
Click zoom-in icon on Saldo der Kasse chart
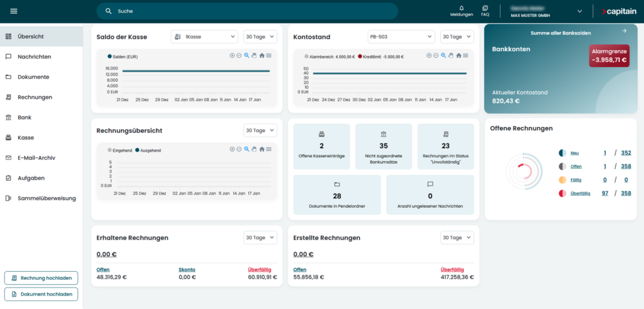point(232,56)
